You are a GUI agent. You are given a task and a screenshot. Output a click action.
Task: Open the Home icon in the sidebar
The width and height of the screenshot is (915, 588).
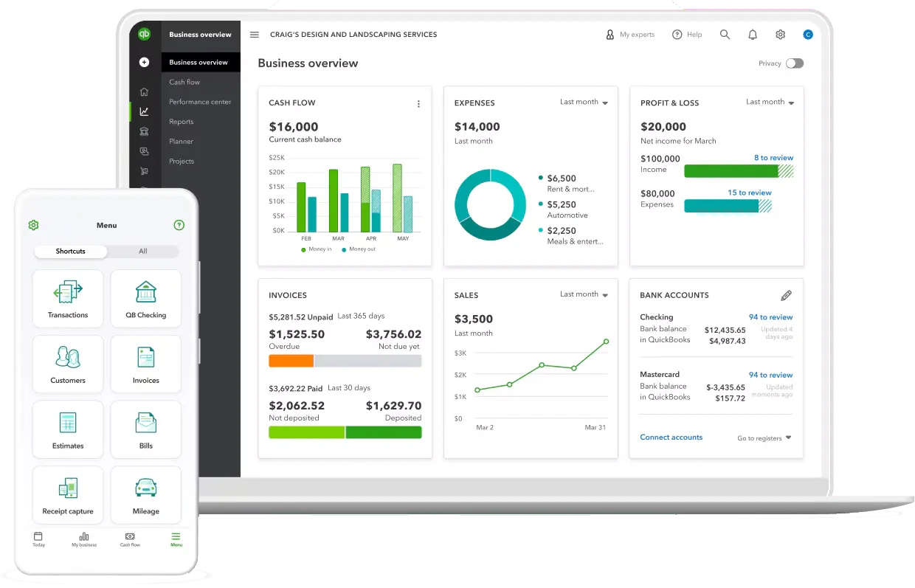(x=145, y=91)
